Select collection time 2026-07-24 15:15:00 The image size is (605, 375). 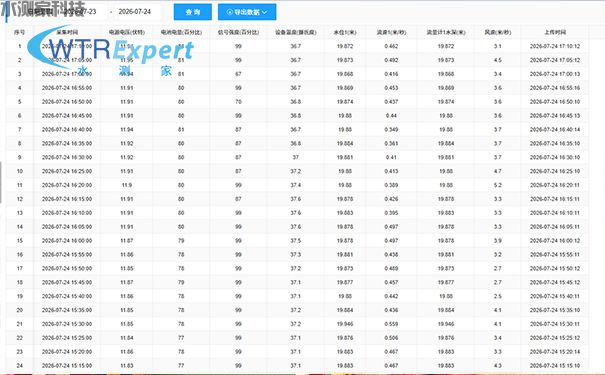[67, 366]
